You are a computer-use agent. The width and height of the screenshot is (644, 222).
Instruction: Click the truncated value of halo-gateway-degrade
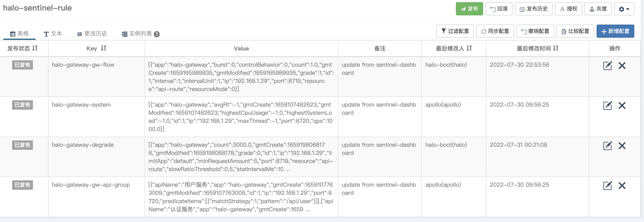tap(241, 157)
